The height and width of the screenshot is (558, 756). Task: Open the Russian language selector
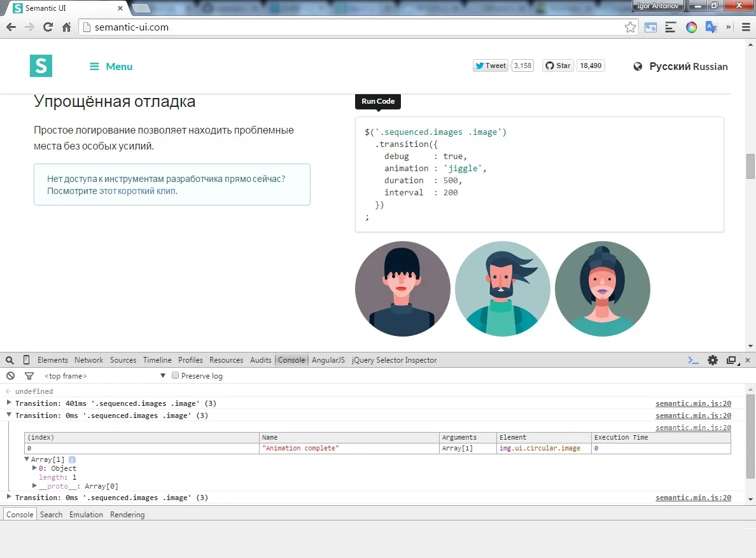[x=680, y=67]
